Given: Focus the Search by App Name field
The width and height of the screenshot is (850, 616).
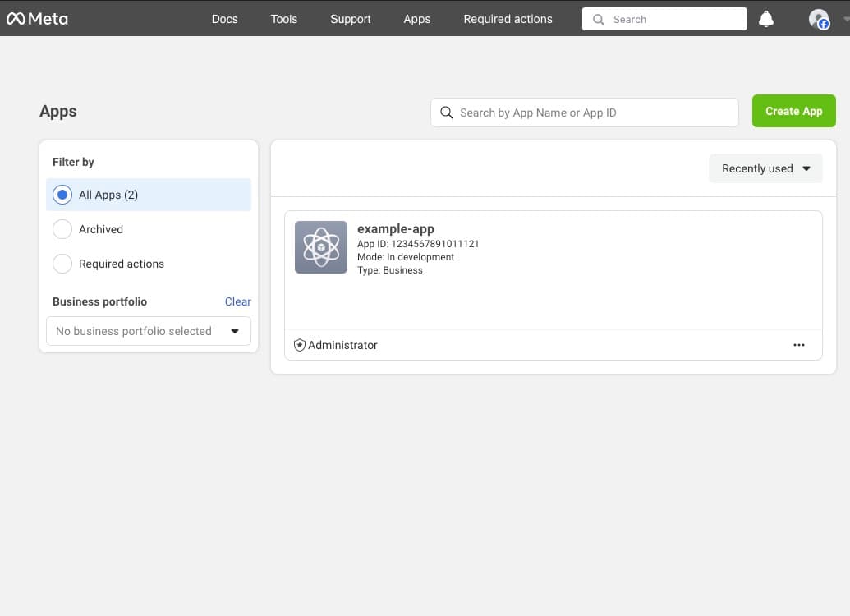Looking at the screenshot, I should pyautogui.click(x=585, y=113).
